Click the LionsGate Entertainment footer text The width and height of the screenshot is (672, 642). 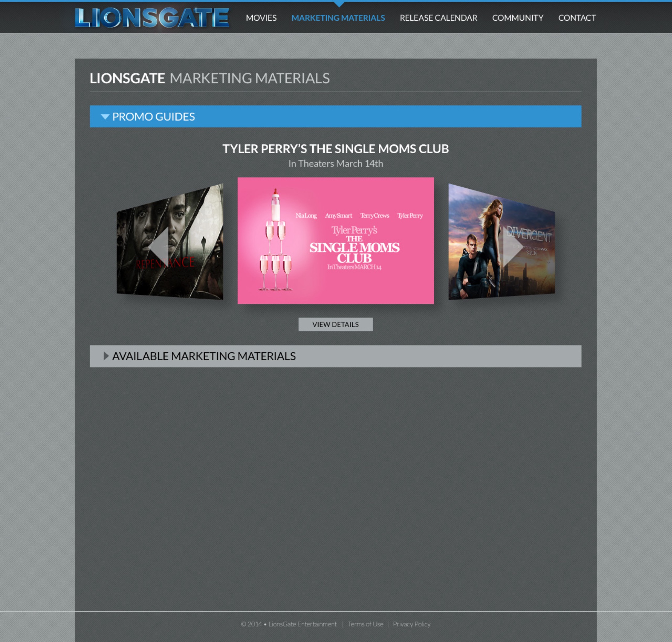click(x=302, y=624)
